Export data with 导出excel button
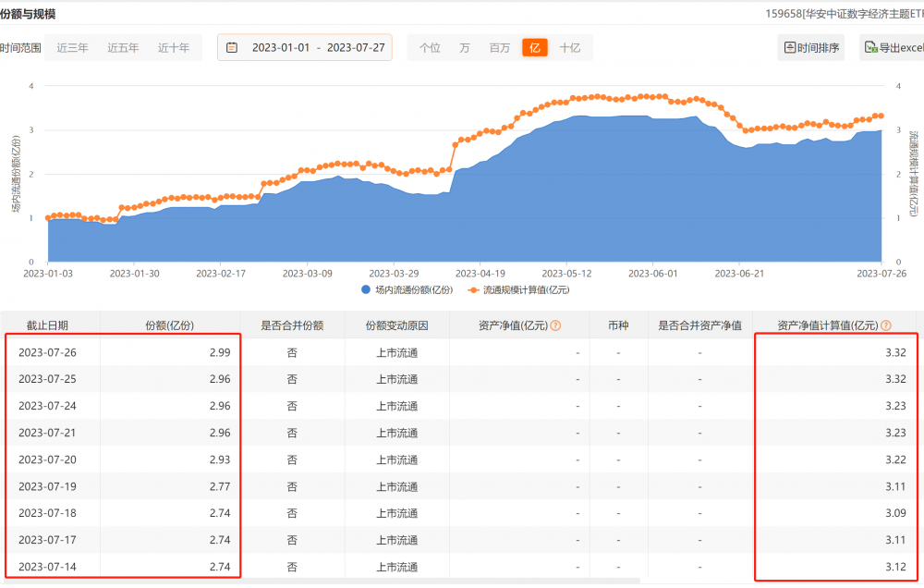 coord(893,48)
